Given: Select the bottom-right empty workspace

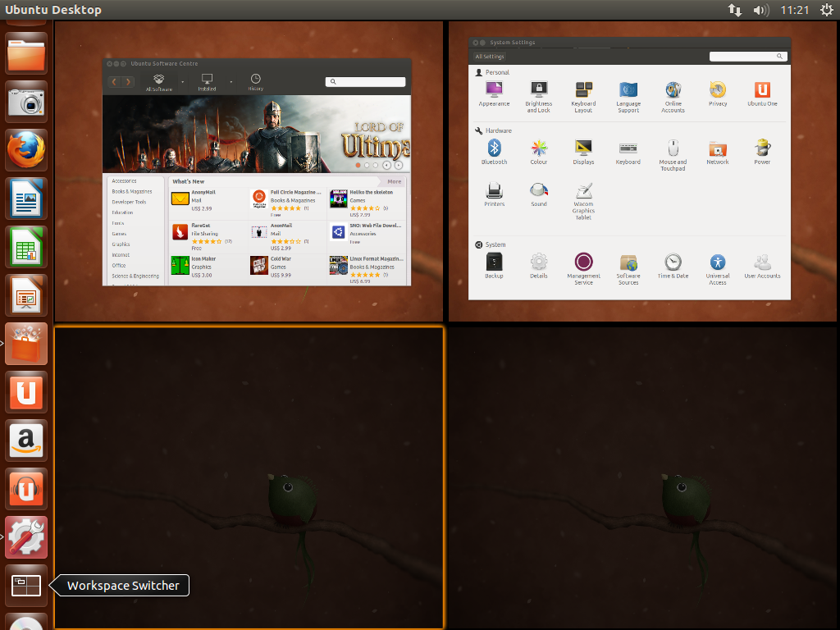Looking at the screenshot, I should click(643, 478).
